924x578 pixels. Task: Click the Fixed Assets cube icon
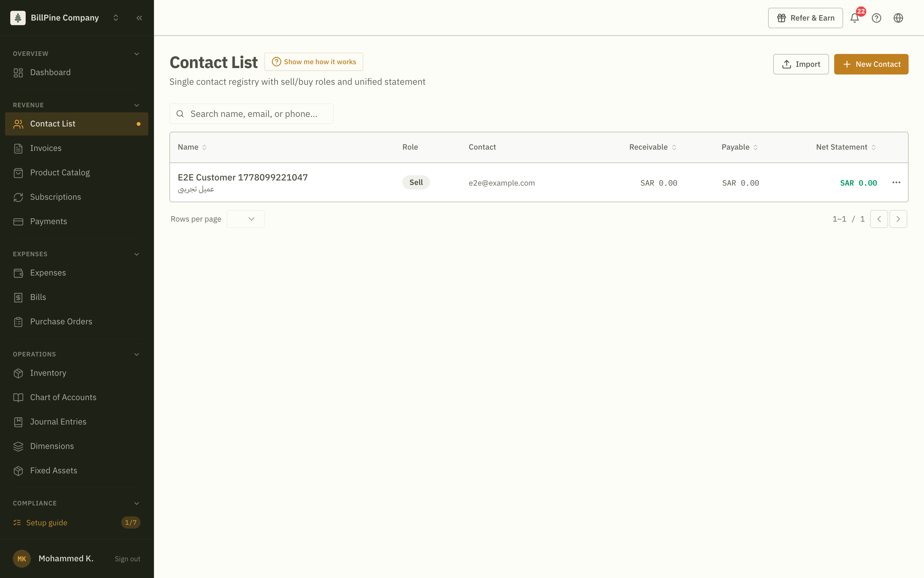(18, 471)
